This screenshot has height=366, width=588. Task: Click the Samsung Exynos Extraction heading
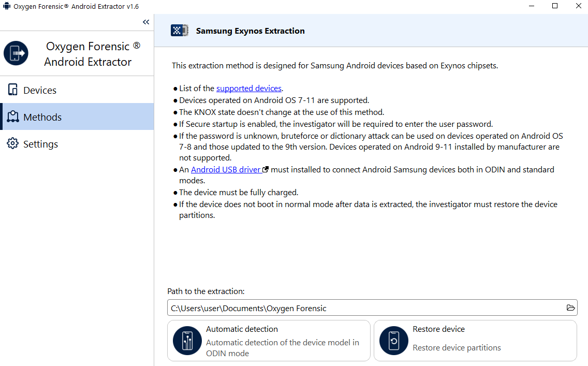pos(250,31)
